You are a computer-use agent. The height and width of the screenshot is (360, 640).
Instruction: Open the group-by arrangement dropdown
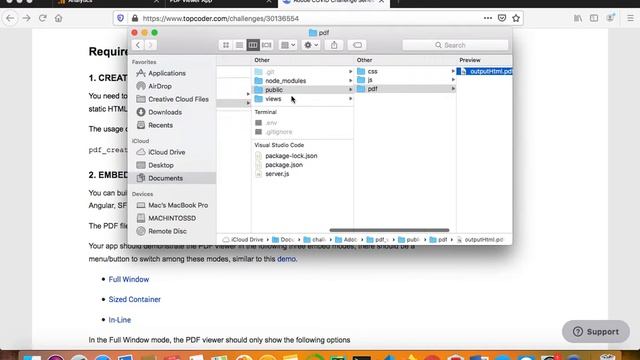pyautogui.click(x=288, y=45)
